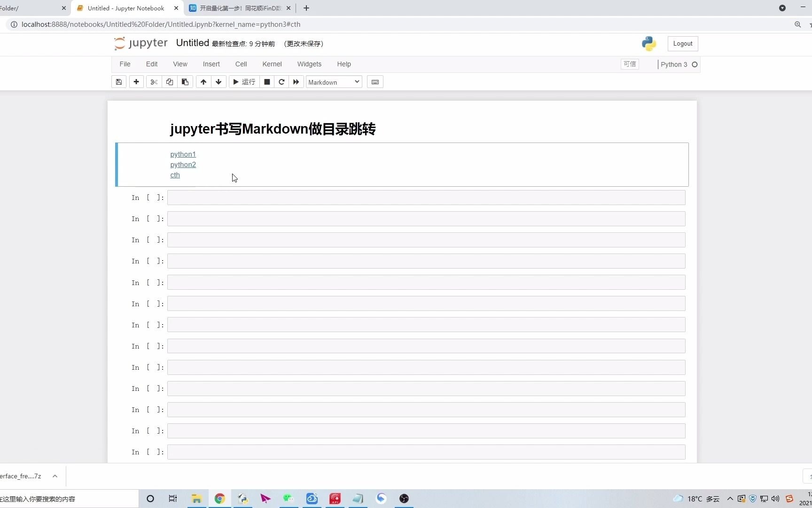This screenshot has height=508, width=812.
Task: Paste cells below icon in toolbar
Action: point(185,82)
